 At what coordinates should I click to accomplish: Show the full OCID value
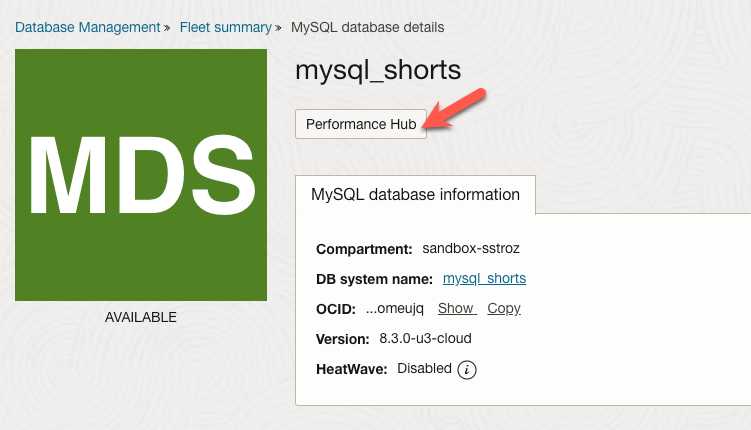456,308
